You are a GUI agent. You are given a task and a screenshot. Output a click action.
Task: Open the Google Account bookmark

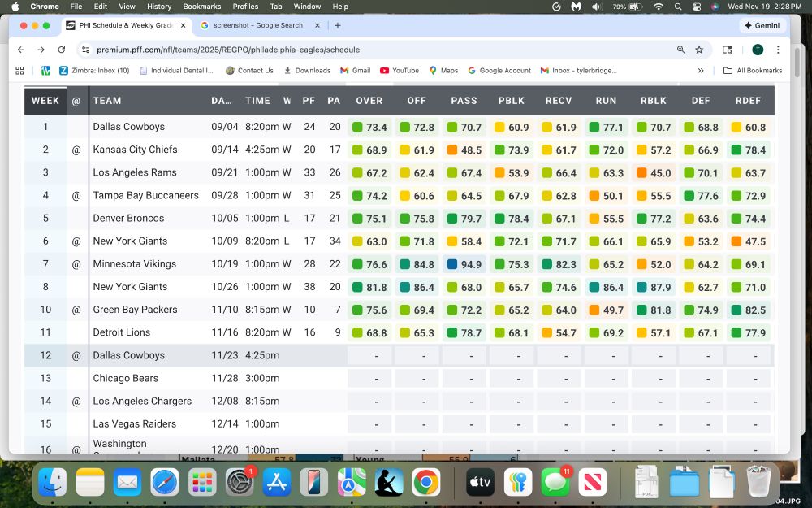(x=499, y=71)
